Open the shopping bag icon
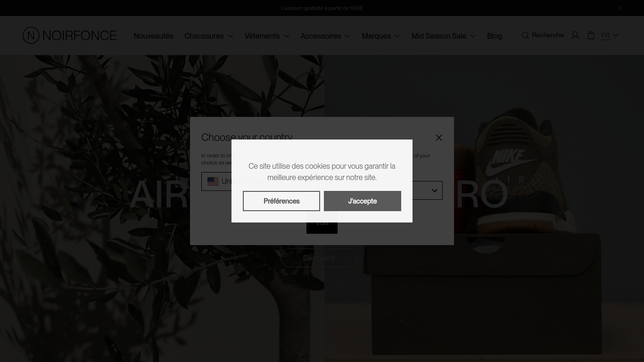Screen dimensions: 644x362 point(591,35)
